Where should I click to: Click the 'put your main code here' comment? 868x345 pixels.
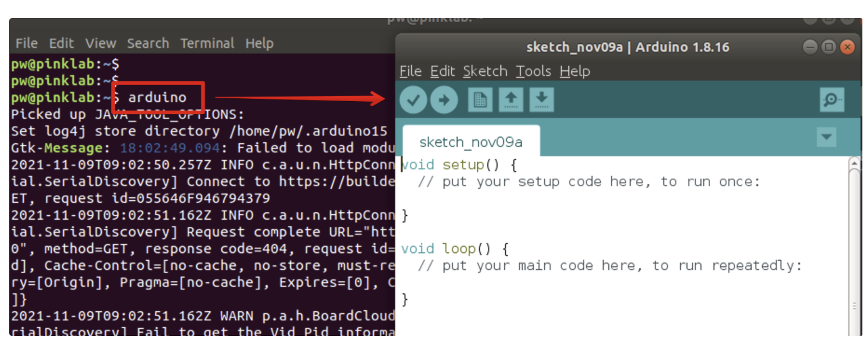point(610,266)
